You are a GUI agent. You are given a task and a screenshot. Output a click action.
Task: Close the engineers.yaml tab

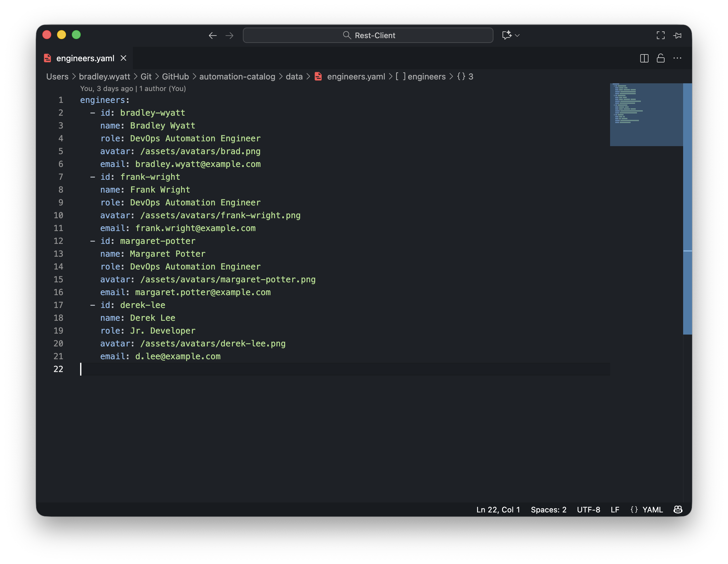click(x=123, y=58)
